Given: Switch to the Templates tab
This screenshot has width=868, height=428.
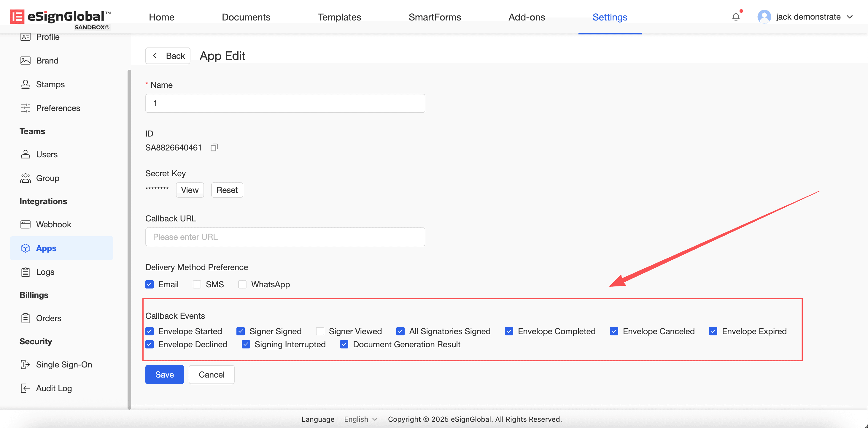Looking at the screenshot, I should point(339,17).
